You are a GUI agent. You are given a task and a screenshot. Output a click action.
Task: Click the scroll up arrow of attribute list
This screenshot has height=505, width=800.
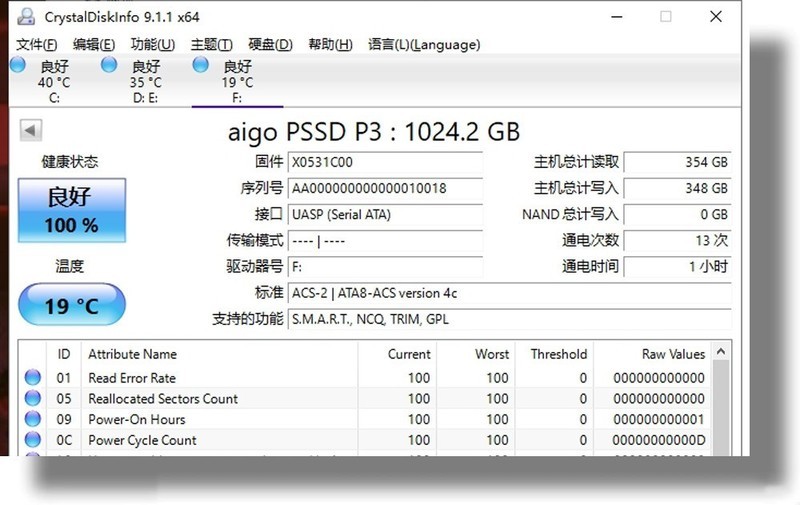(721, 351)
